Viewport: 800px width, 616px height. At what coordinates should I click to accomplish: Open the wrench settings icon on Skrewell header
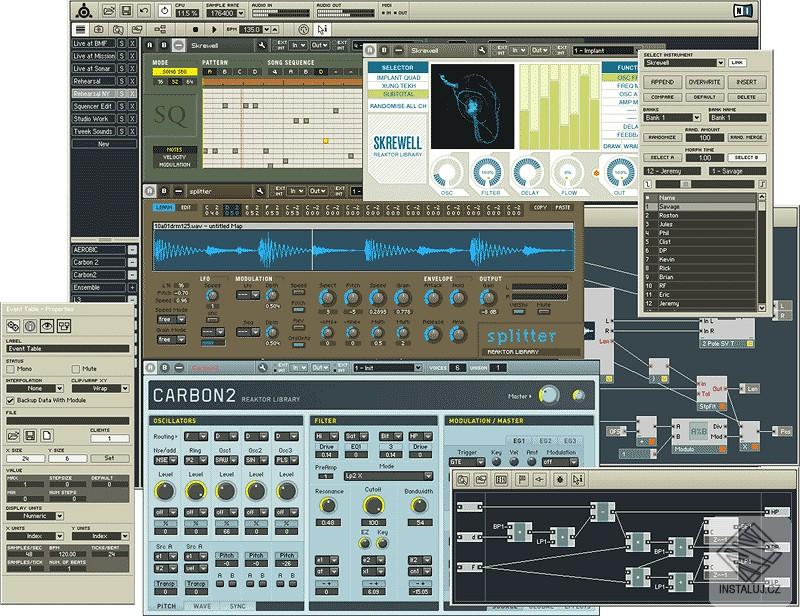[x=480, y=50]
